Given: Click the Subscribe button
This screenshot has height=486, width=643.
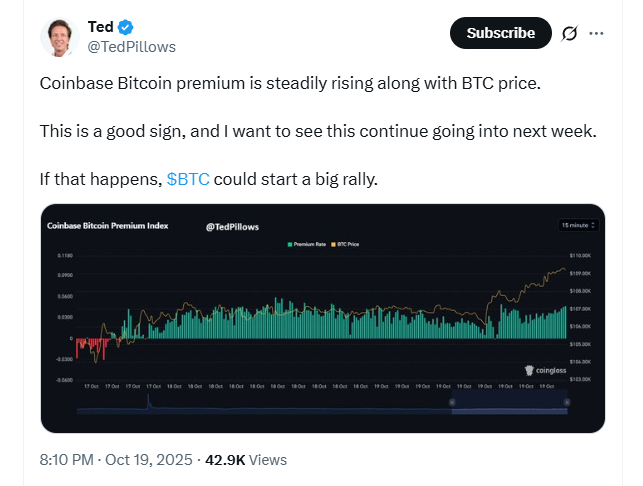Looking at the screenshot, I should [500, 33].
